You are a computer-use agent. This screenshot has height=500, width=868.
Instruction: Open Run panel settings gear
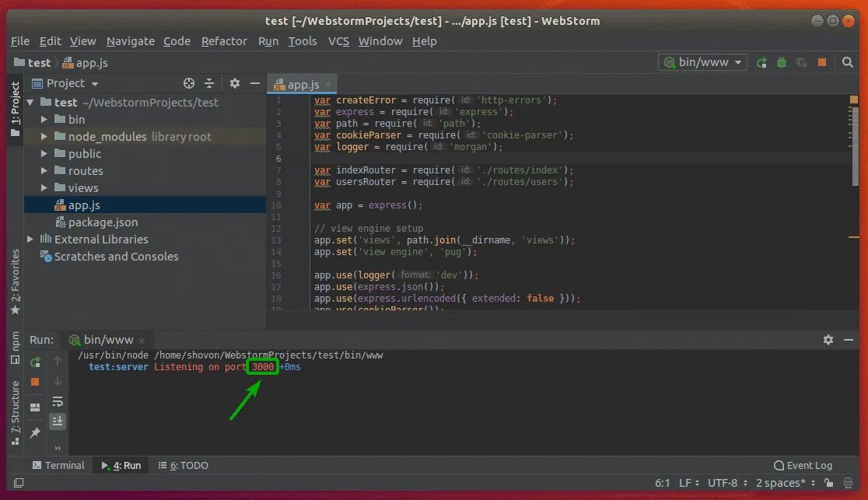pos(828,340)
